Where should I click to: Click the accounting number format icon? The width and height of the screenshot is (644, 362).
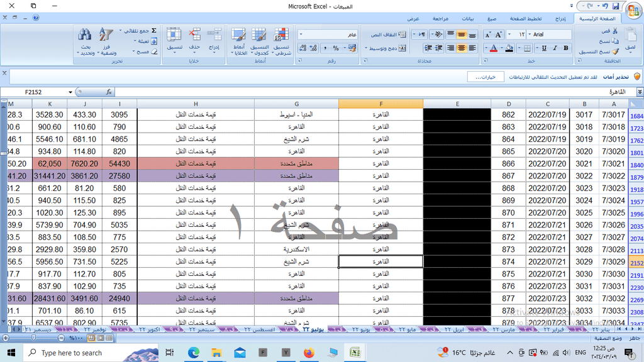[x=352, y=48]
